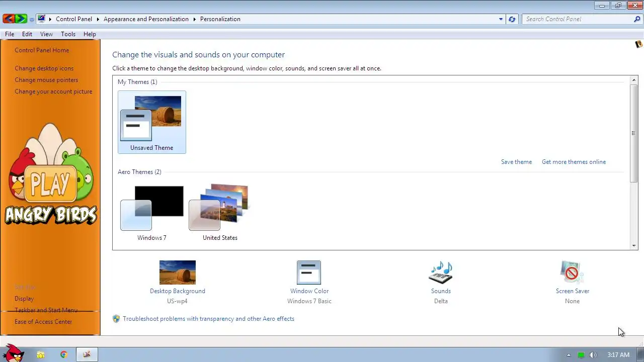Viewport: 644px width, 362px height.
Task: Select the United States Aero theme
Action: pos(220,213)
